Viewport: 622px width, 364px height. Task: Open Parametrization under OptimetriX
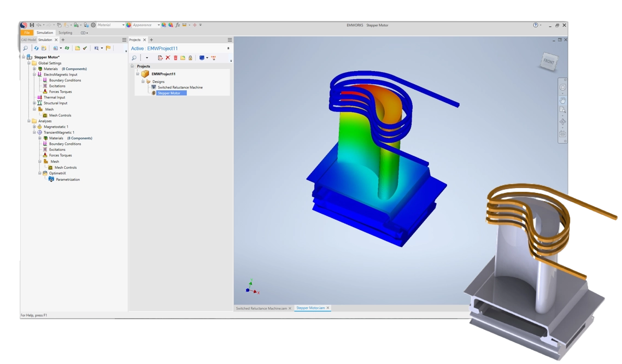tap(68, 179)
